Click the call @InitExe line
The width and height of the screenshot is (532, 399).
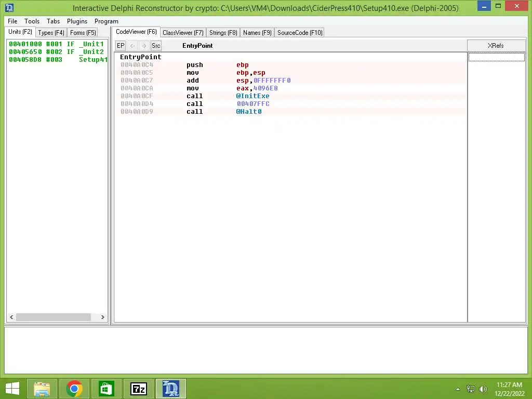[x=290, y=96]
